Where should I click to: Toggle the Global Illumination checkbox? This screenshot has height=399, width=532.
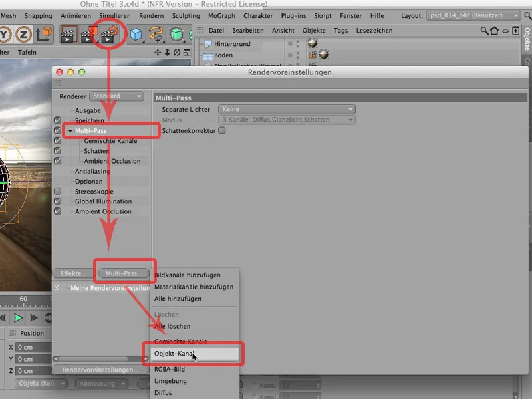(58, 201)
